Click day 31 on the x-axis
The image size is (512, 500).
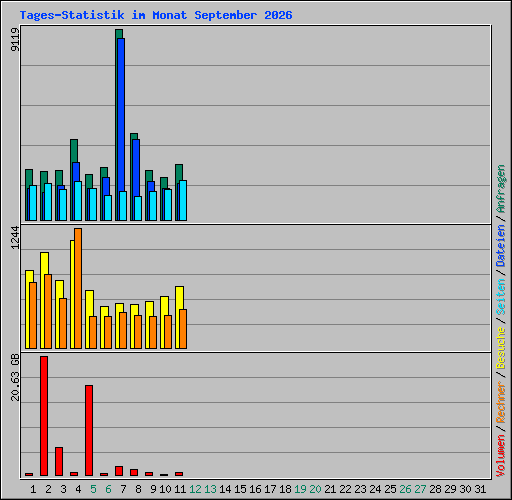480,489
